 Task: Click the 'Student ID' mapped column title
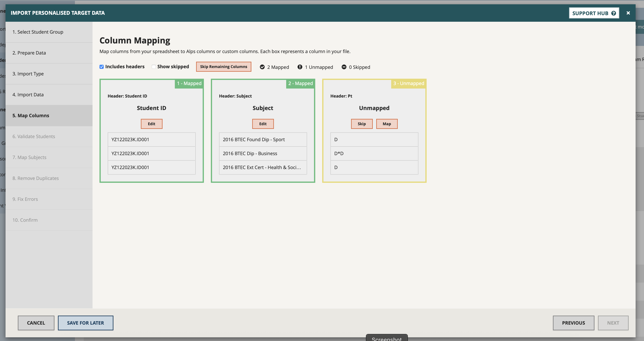coord(151,108)
